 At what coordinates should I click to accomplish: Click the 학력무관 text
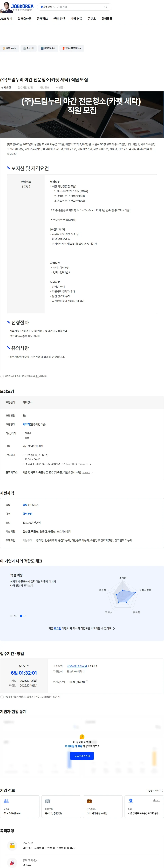tap(27, 514)
